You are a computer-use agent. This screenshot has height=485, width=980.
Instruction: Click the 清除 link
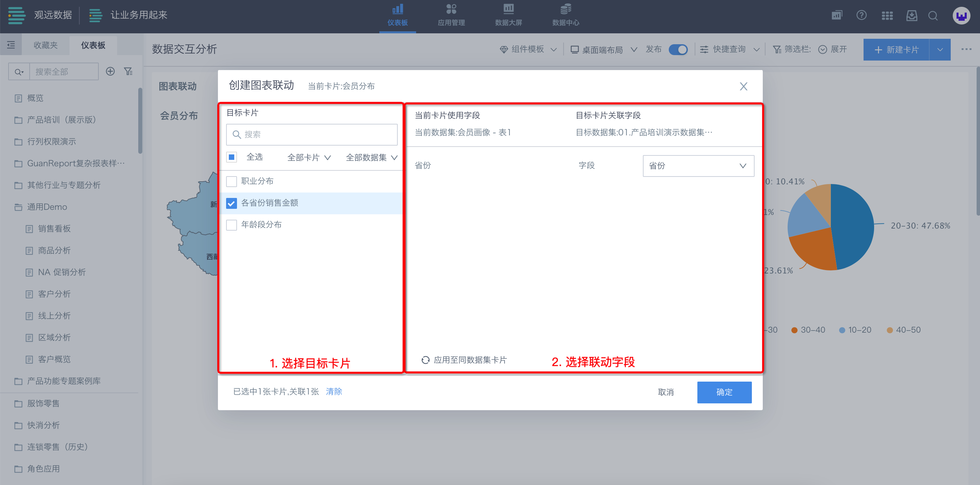click(x=334, y=391)
